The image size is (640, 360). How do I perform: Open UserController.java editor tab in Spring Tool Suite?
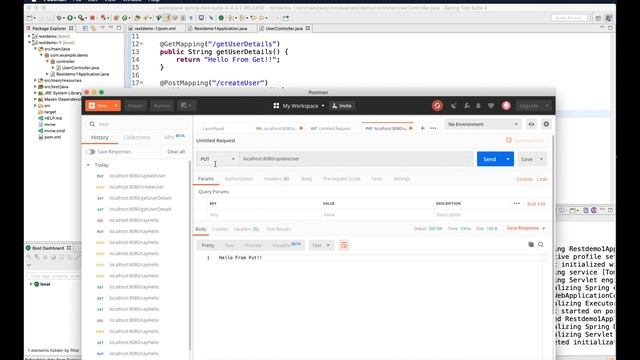(x=284, y=29)
